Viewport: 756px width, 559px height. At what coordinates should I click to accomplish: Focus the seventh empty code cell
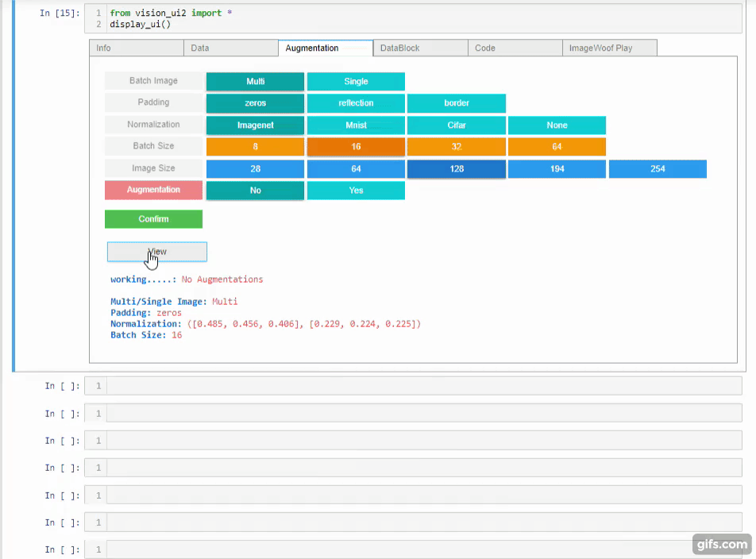pos(413,549)
